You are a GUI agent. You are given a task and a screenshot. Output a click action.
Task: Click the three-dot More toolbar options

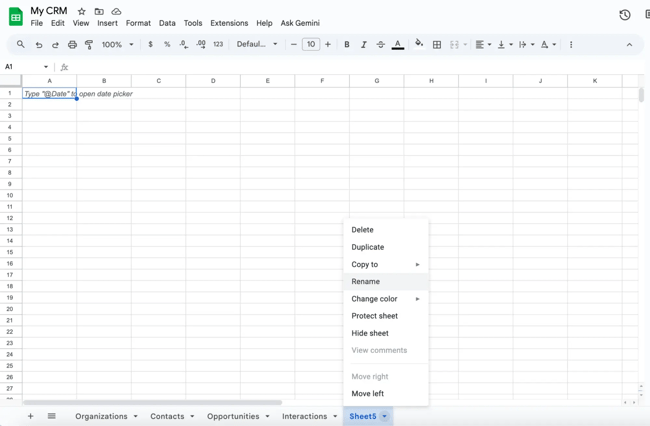(x=571, y=44)
